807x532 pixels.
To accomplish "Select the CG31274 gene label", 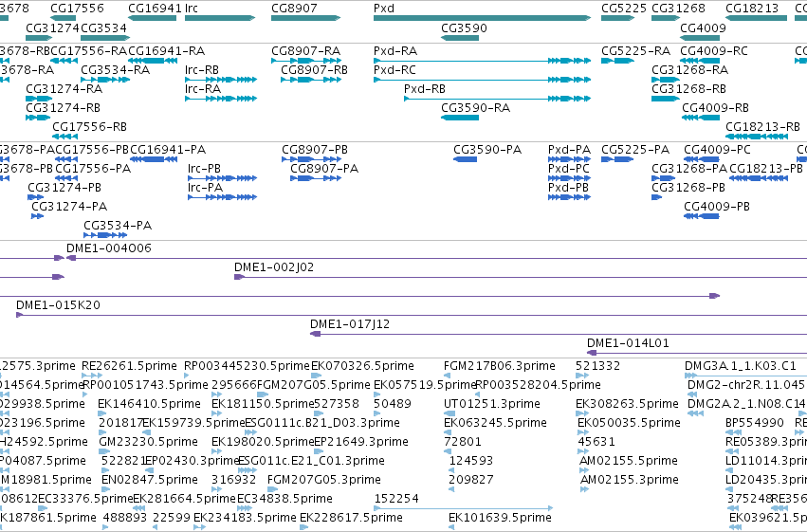I will pyautogui.click(x=52, y=28).
